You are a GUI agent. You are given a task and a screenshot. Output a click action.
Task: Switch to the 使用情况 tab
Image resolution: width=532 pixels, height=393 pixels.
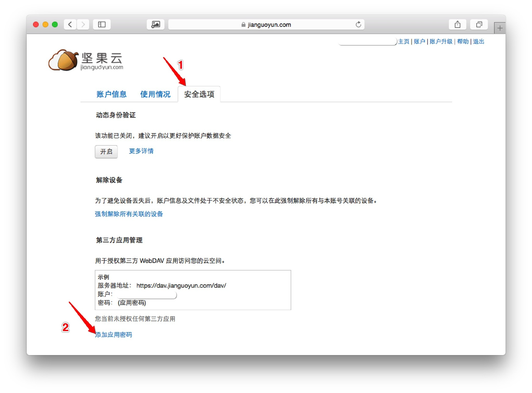click(155, 94)
